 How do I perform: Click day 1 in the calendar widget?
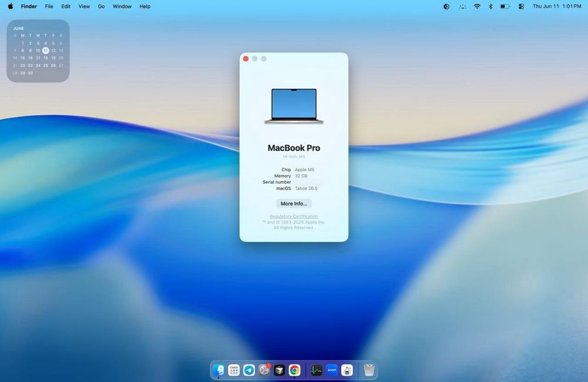(23, 43)
